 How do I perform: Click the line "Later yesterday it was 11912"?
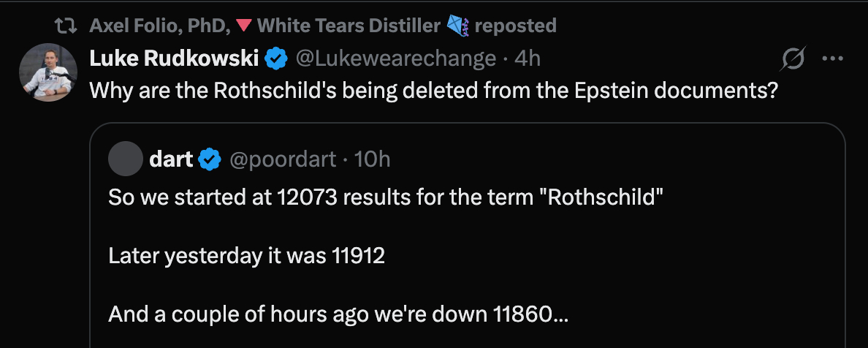[x=246, y=256]
